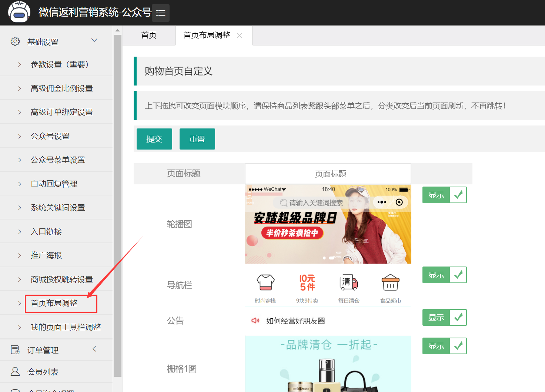The width and height of the screenshot is (545, 392).
Task: Click the search magnifier in phone preview
Action: point(284,203)
